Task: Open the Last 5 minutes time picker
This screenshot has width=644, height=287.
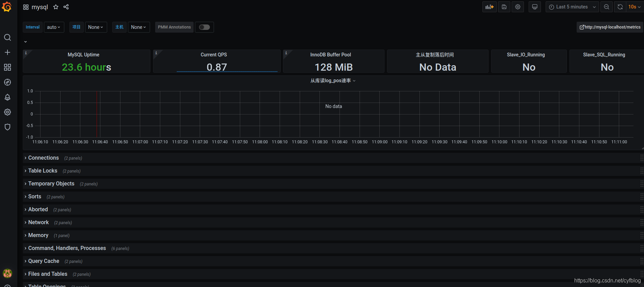Action: pyautogui.click(x=572, y=7)
